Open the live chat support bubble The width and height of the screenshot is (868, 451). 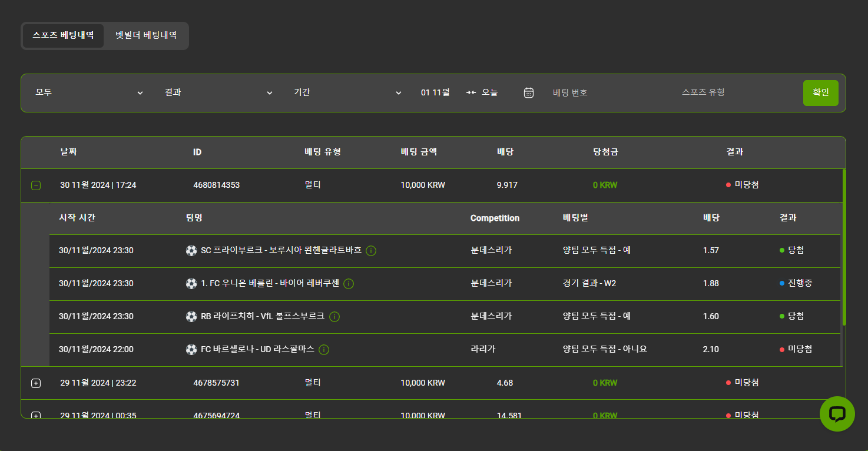tap(837, 414)
